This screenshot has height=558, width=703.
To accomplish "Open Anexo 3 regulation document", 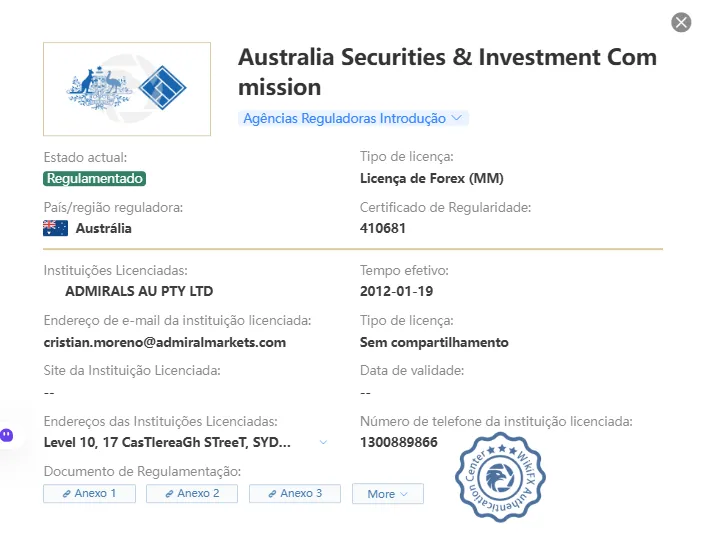I will (295, 493).
